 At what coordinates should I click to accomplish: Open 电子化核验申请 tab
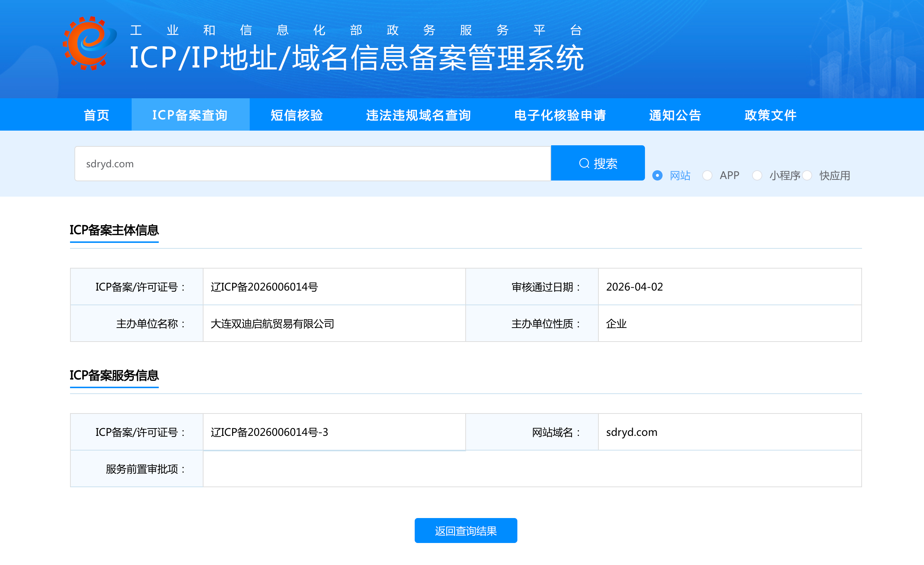[560, 115]
